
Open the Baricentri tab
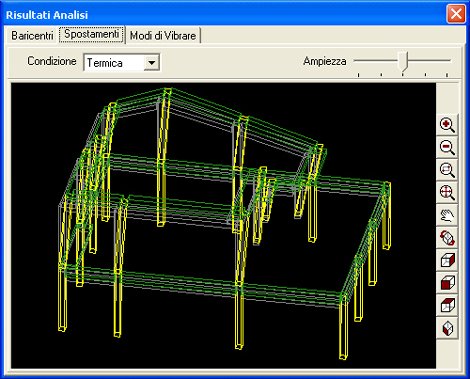[32, 35]
